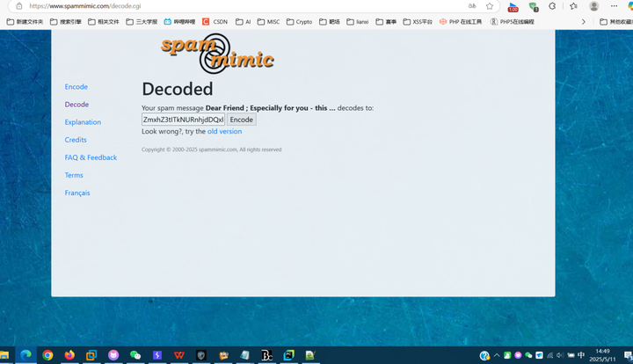This screenshot has width=633, height=364.
Task: Open WPS Office from taskbar
Action: pos(179,355)
